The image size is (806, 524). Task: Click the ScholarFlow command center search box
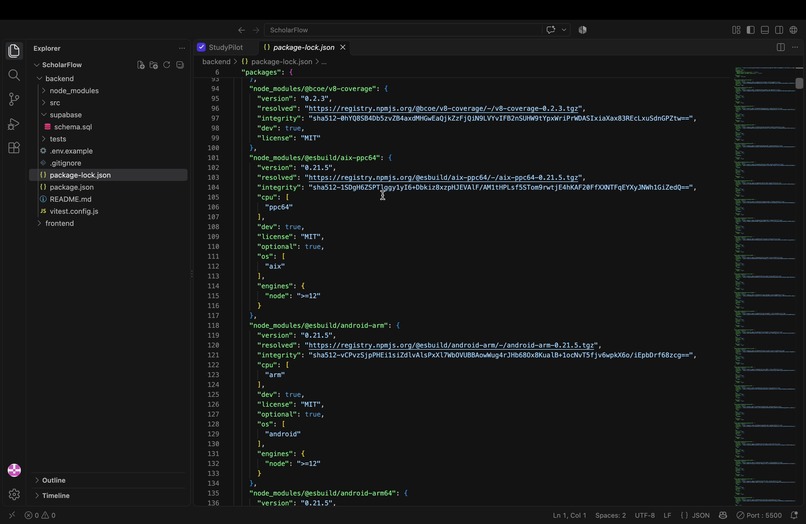point(402,30)
